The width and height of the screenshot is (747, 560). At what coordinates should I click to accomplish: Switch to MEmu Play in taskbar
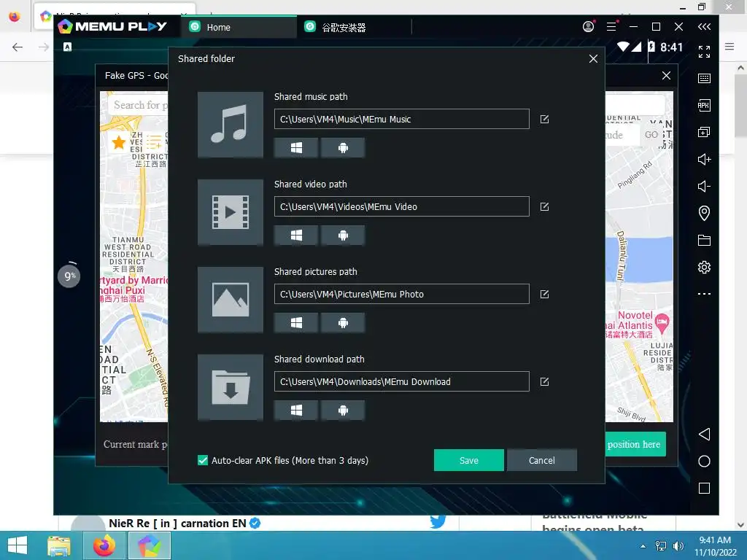[x=150, y=545]
